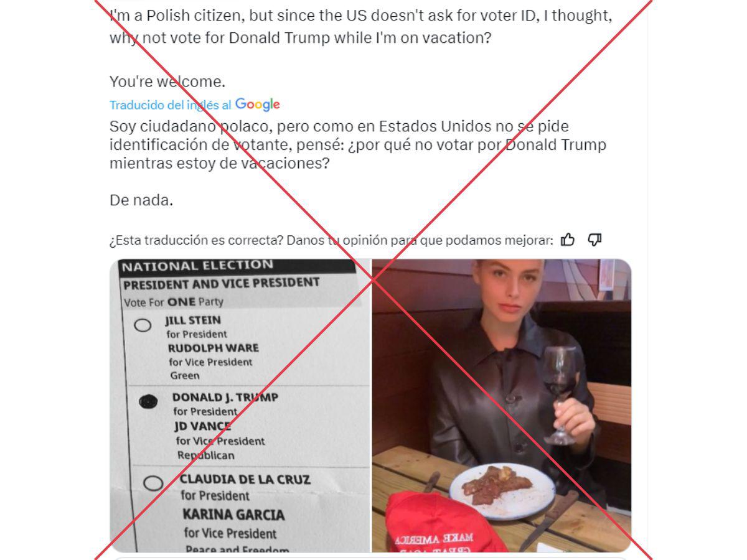Select the Jill Stein ballot bubble
This screenshot has width=747, height=560.
click(143, 325)
